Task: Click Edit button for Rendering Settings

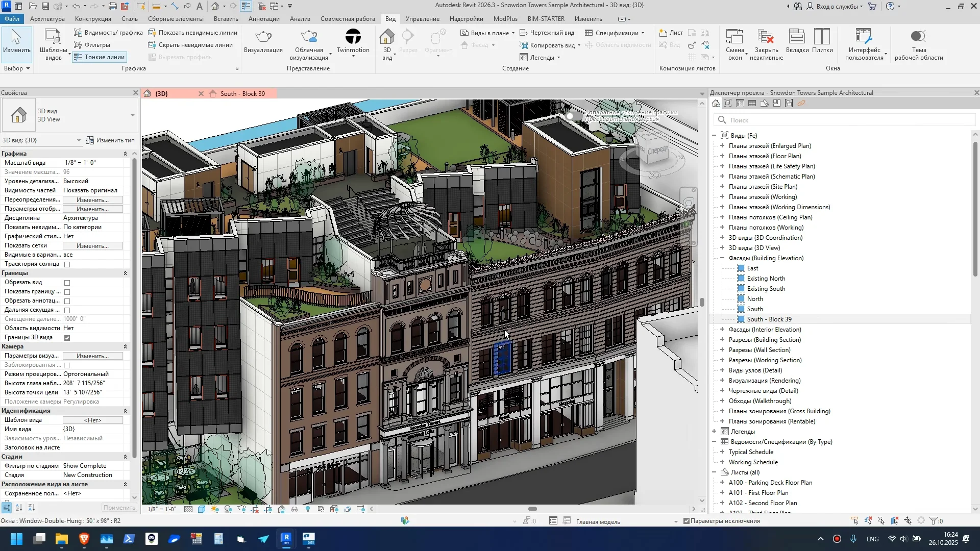Action: click(92, 356)
